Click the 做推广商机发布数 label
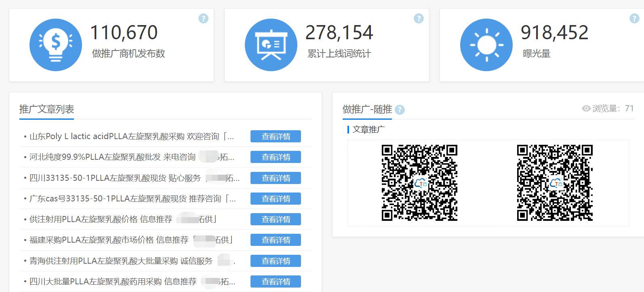Screen dimensions: 644x292 128,53
